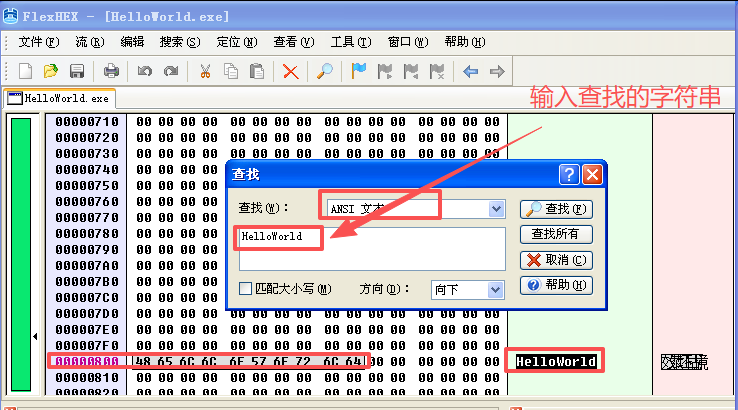
Task: Click the Open file folder icon
Action: click(51, 72)
